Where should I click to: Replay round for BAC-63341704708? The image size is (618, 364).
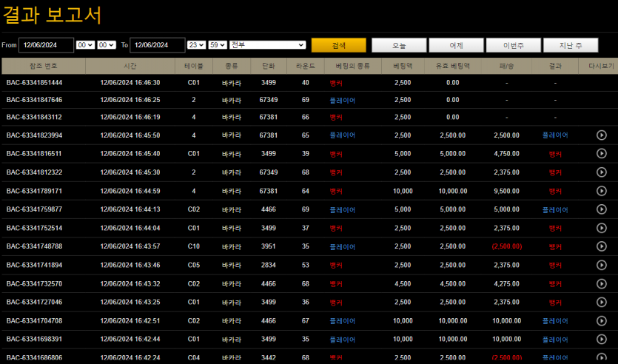602,321
